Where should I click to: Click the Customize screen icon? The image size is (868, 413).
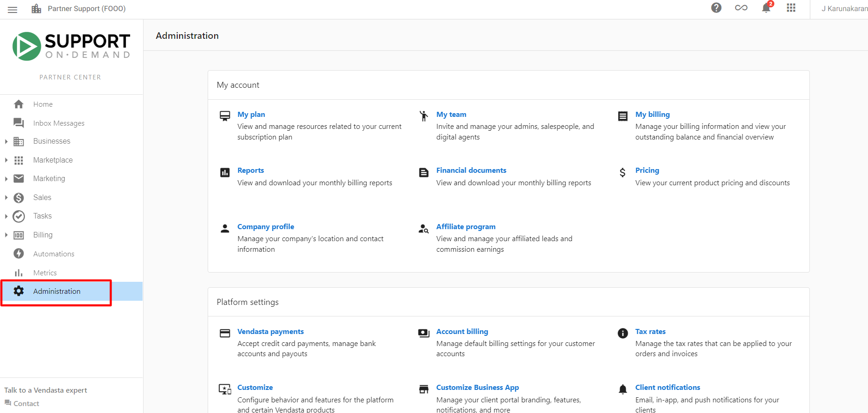225,389
